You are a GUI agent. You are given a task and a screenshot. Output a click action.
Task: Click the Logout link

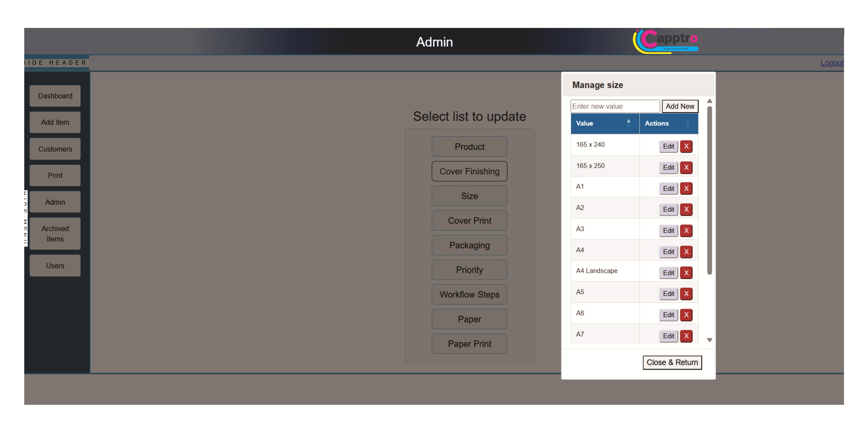[832, 63]
